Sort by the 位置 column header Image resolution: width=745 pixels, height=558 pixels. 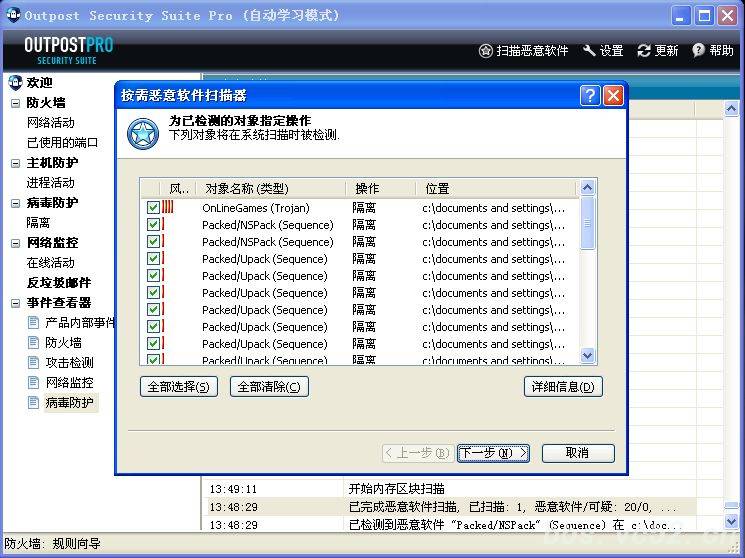tap(497, 189)
